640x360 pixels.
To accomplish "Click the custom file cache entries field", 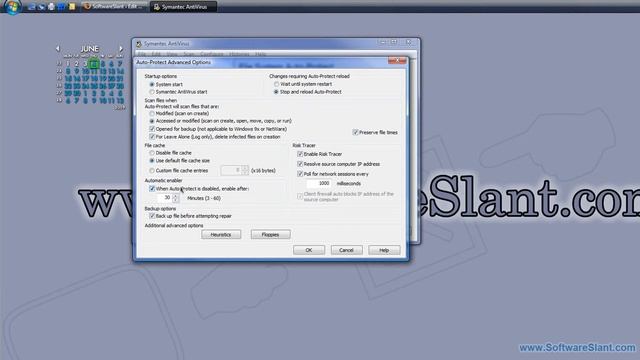I will (x=231, y=170).
